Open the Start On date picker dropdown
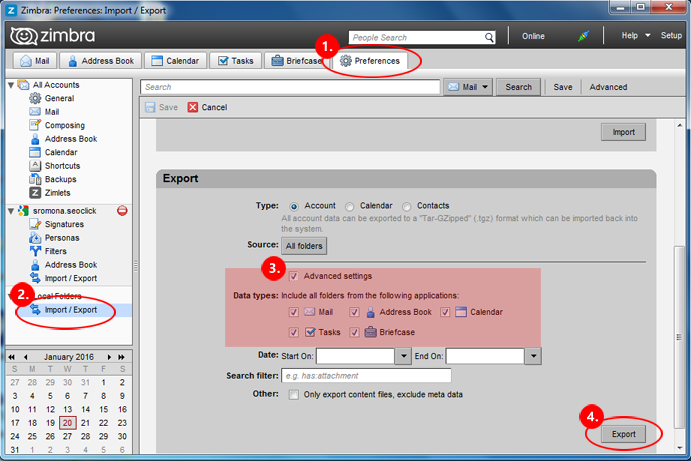Viewport: 691px width, 461px height. pyautogui.click(x=403, y=356)
